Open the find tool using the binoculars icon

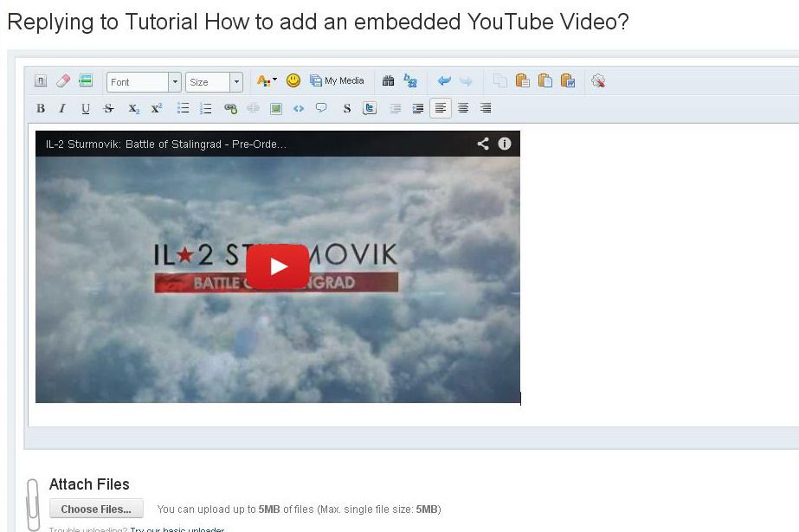[x=390, y=80]
